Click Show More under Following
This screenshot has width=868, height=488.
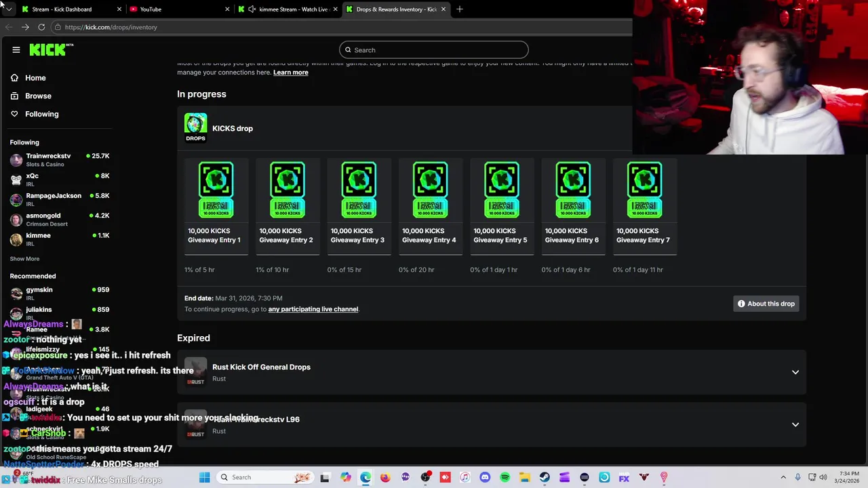(x=24, y=259)
